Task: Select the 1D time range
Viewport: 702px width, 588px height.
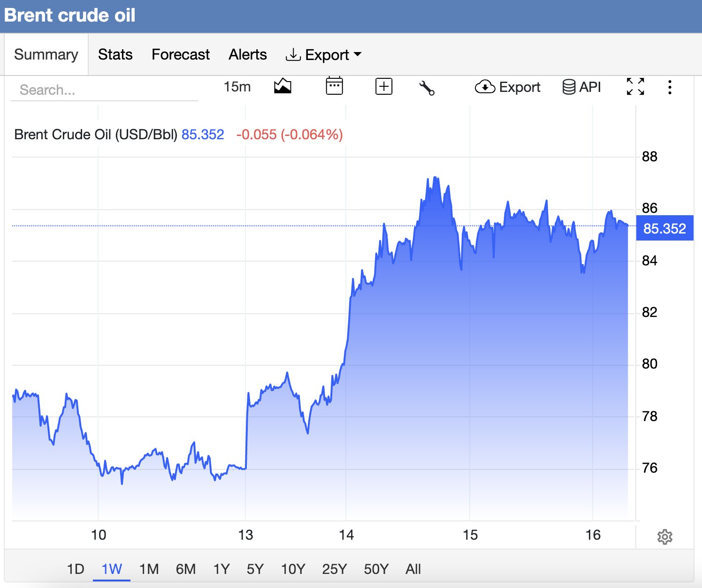Action: coord(76,569)
